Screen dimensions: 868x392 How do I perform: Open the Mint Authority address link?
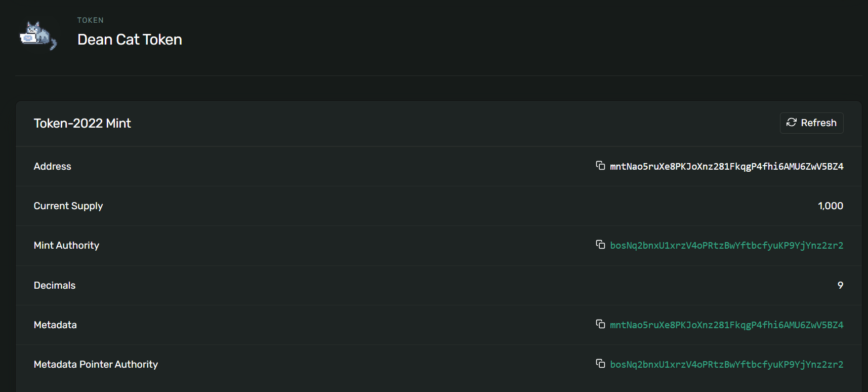[x=726, y=246]
